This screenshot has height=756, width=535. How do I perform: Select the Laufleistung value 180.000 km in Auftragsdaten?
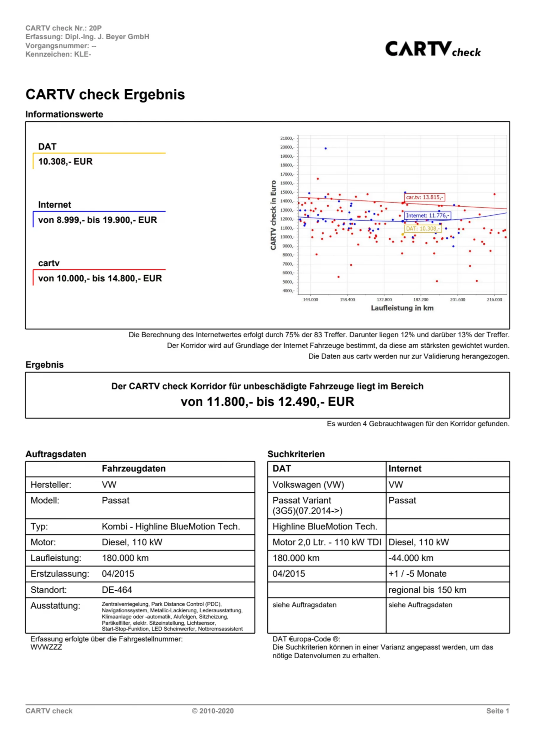tap(125, 558)
